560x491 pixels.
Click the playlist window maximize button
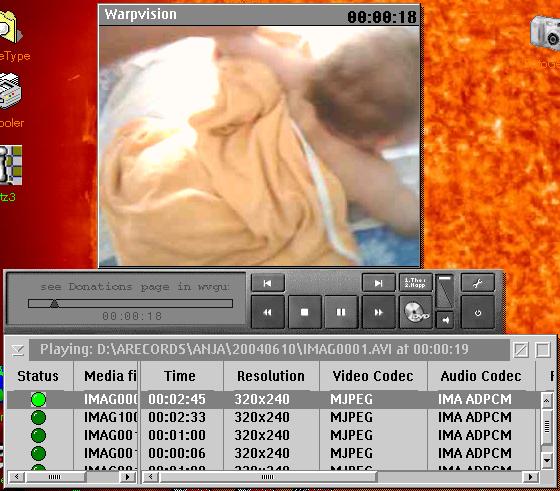coord(543,350)
